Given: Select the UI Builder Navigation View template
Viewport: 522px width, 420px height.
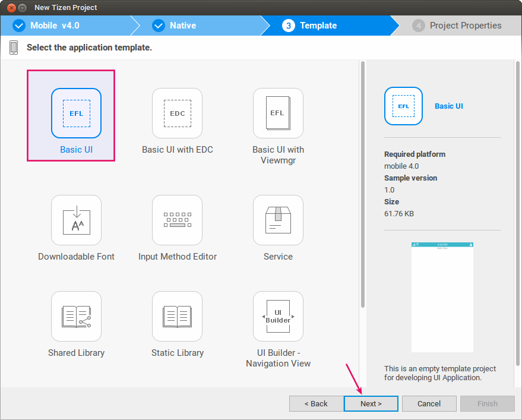Looking at the screenshot, I should (x=278, y=316).
